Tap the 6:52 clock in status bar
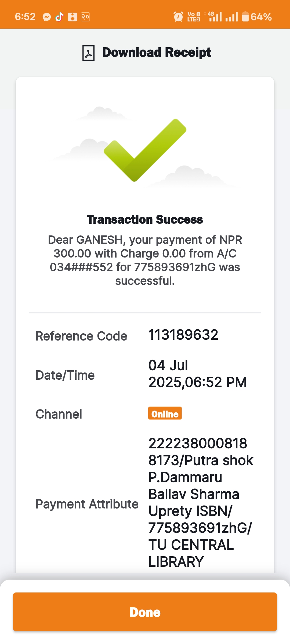290x644 pixels. tap(25, 17)
